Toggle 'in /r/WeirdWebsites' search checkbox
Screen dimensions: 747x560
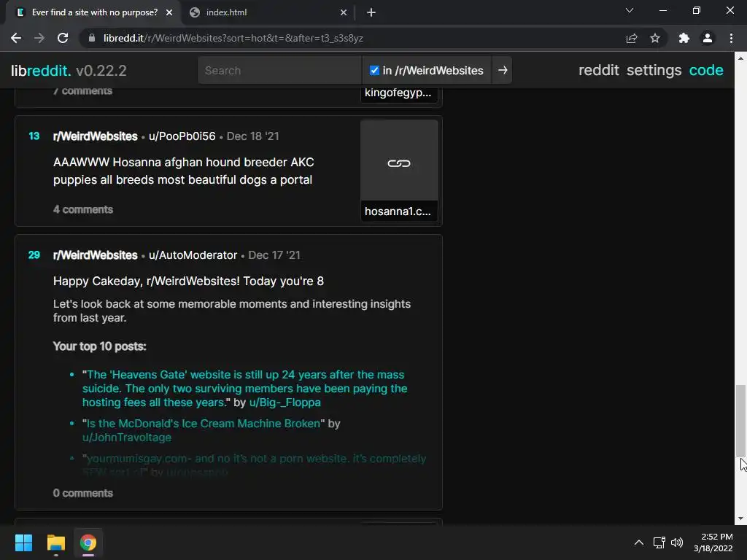(374, 71)
